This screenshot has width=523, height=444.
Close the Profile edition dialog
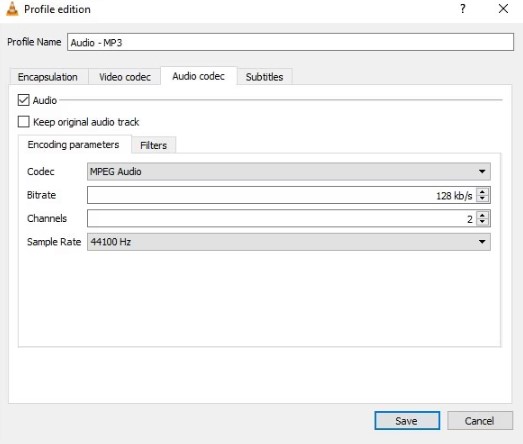503,9
